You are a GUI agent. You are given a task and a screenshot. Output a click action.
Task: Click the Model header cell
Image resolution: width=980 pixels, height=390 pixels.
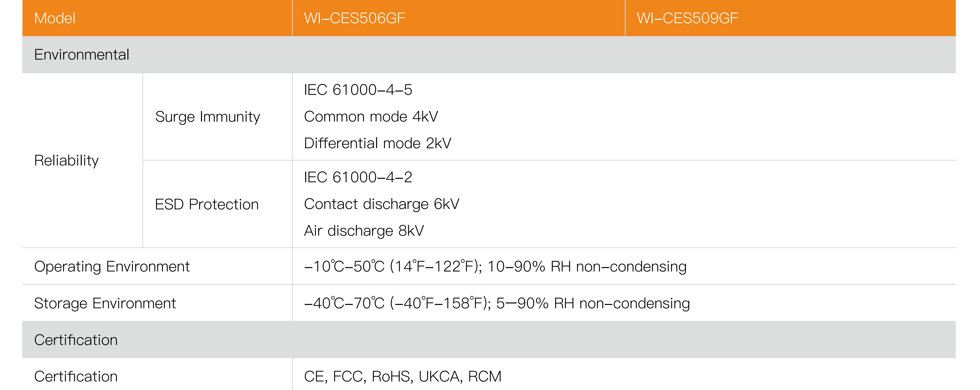click(x=55, y=18)
